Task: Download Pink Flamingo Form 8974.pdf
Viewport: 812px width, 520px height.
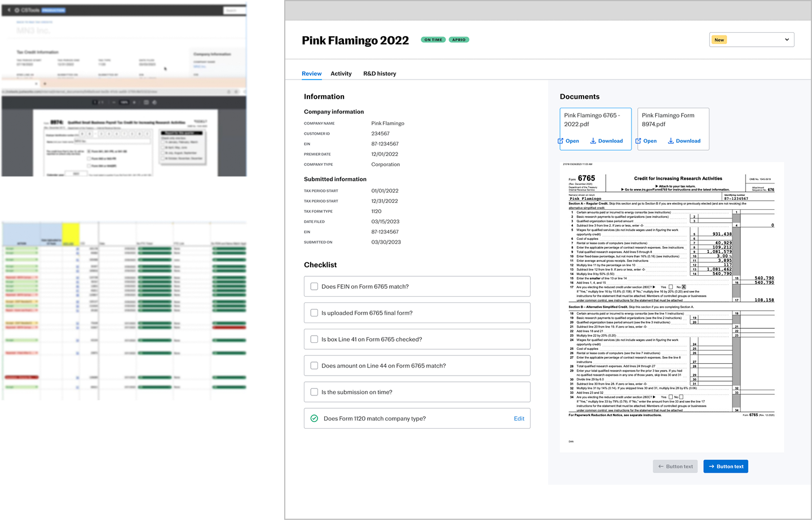Action: pyautogui.click(x=684, y=141)
